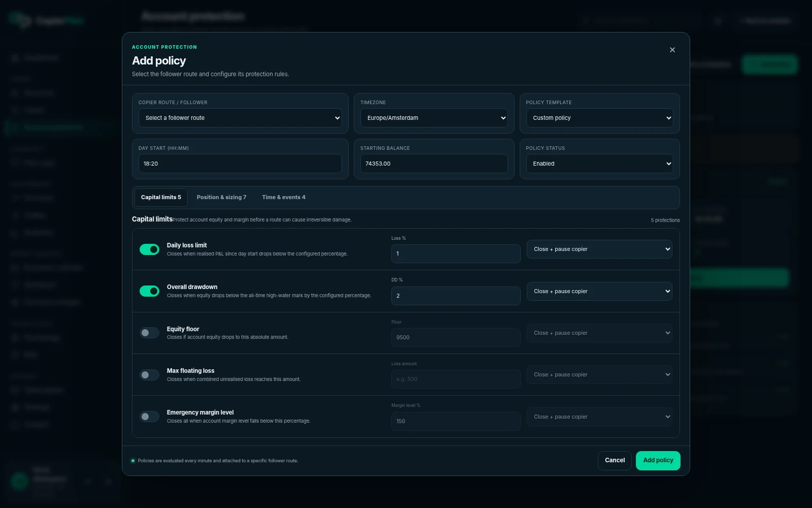The height and width of the screenshot is (508, 812).
Task: Open Overall drawdown action dropdown
Action: tap(599, 291)
